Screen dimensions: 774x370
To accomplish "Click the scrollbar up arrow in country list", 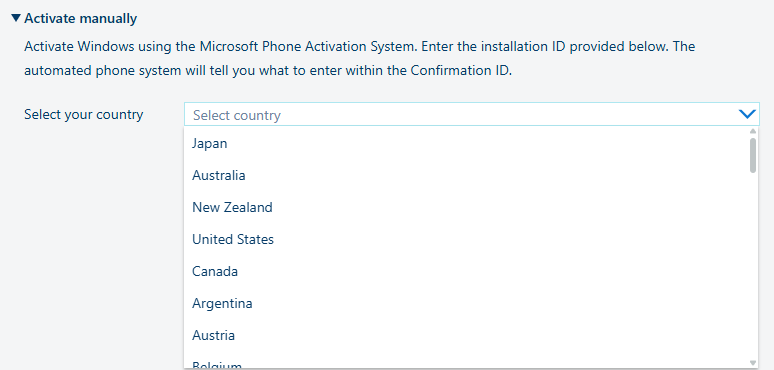I will 753,131.
